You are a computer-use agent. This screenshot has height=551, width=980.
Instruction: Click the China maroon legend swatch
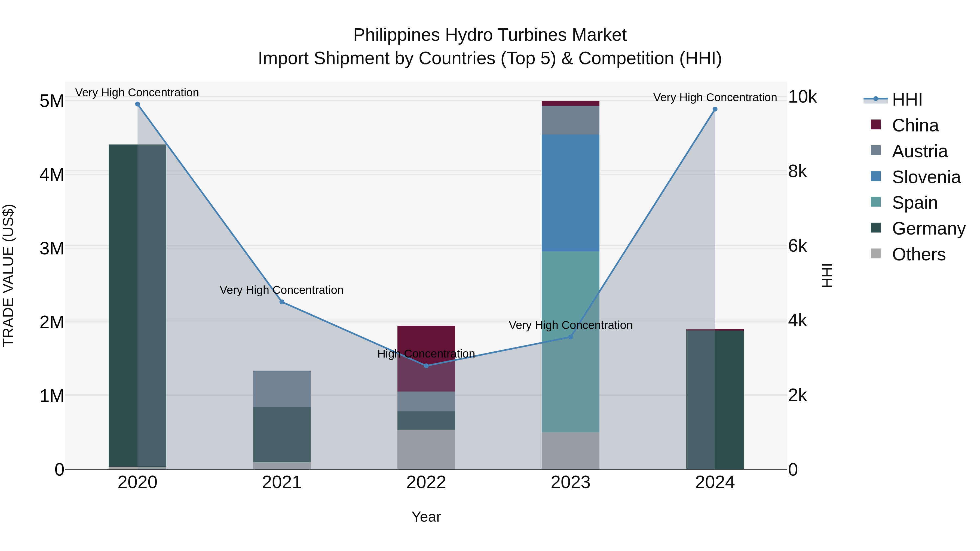click(876, 125)
